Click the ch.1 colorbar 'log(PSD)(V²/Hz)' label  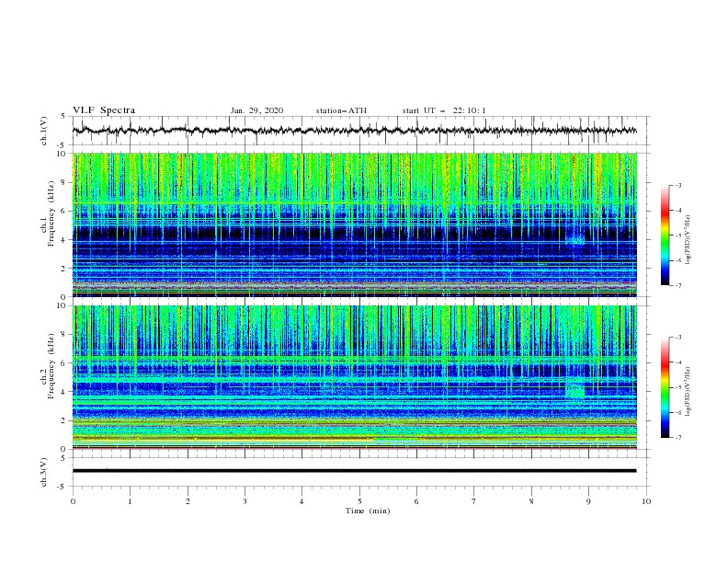coord(688,240)
